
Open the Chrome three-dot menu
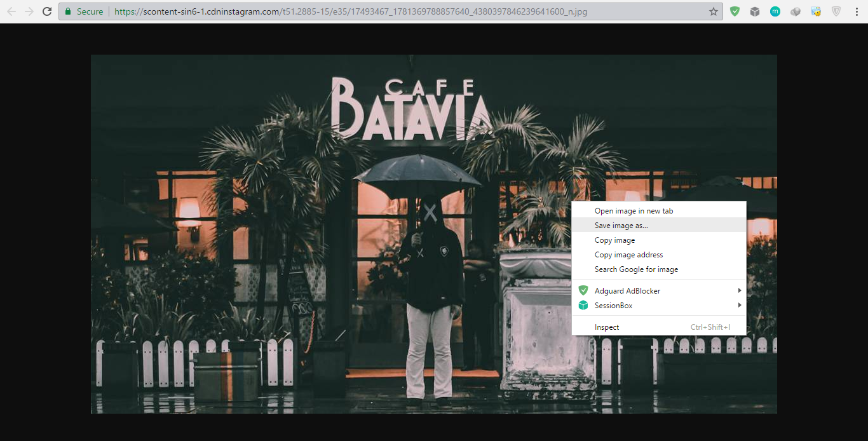857,11
